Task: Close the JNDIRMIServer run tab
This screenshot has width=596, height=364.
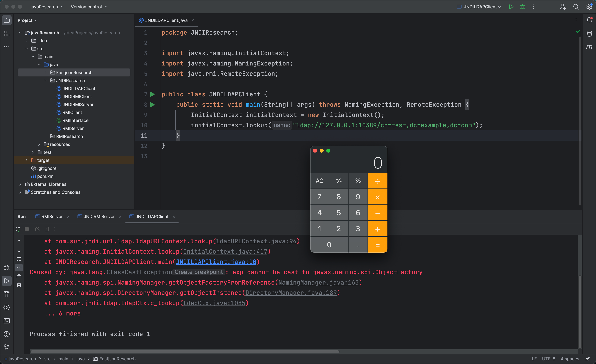Action: pos(120,217)
